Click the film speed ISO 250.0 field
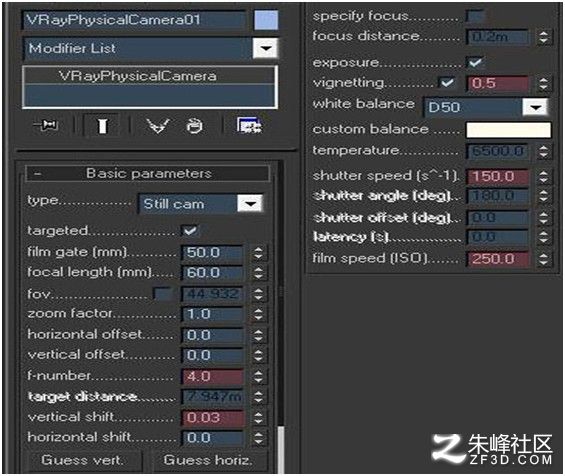This screenshot has height=476, width=565. pyautogui.click(x=498, y=259)
